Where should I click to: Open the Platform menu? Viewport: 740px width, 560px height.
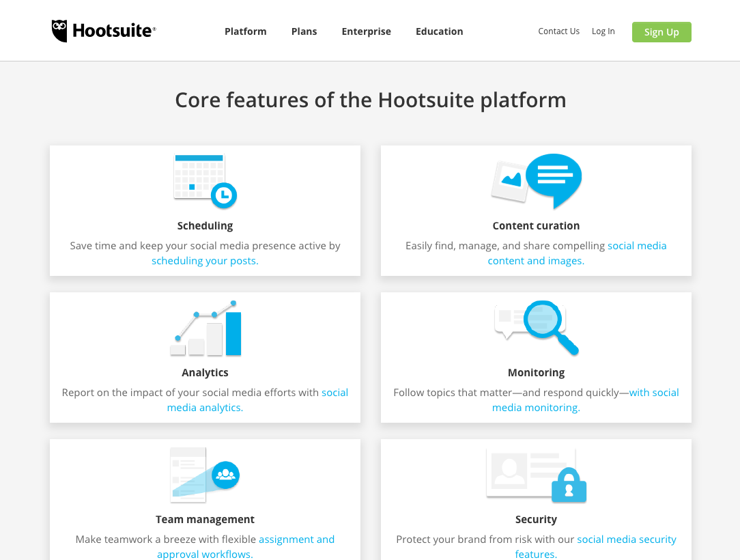click(x=245, y=31)
